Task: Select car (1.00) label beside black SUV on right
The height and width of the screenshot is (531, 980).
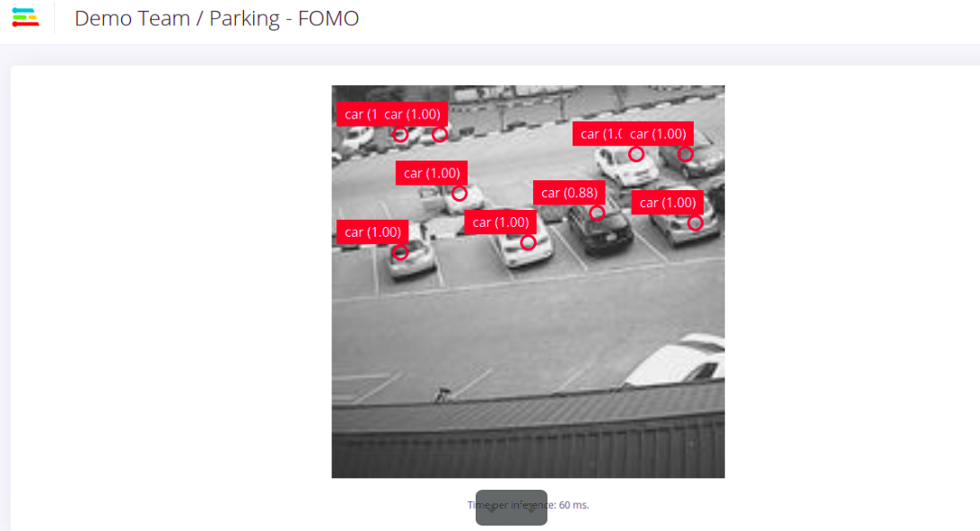Action: click(668, 203)
